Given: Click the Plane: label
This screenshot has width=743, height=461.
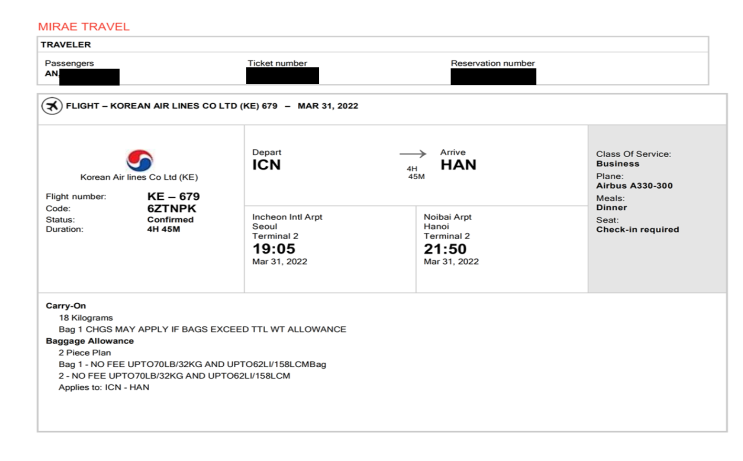Looking at the screenshot, I should pyautogui.click(x=609, y=176).
